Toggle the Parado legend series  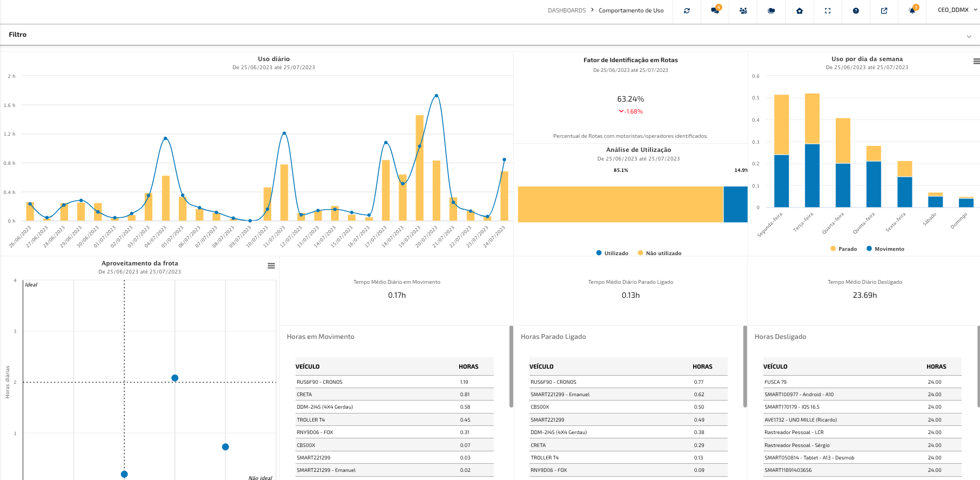click(x=844, y=249)
